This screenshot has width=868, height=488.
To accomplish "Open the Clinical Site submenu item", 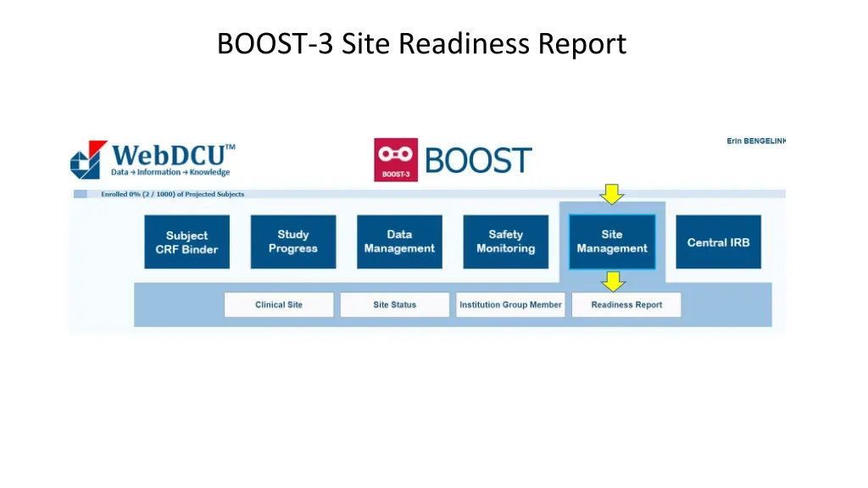I will [279, 305].
